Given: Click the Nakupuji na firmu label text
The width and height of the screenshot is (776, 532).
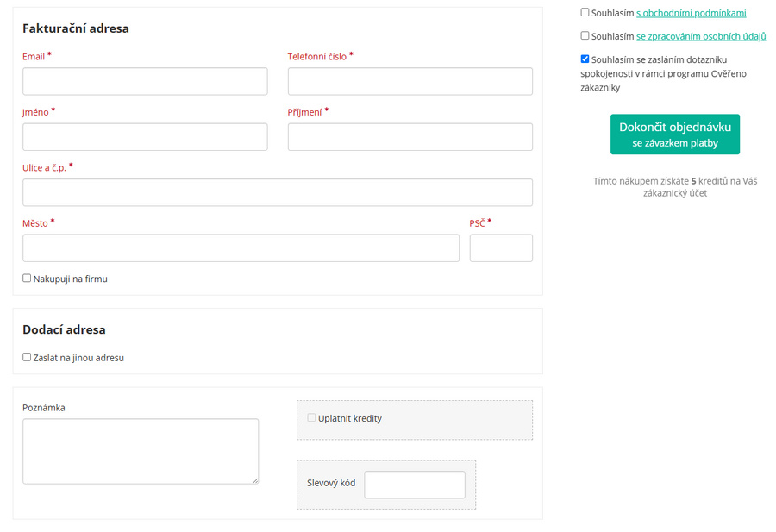Looking at the screenshot, I should tap(70, 279).
